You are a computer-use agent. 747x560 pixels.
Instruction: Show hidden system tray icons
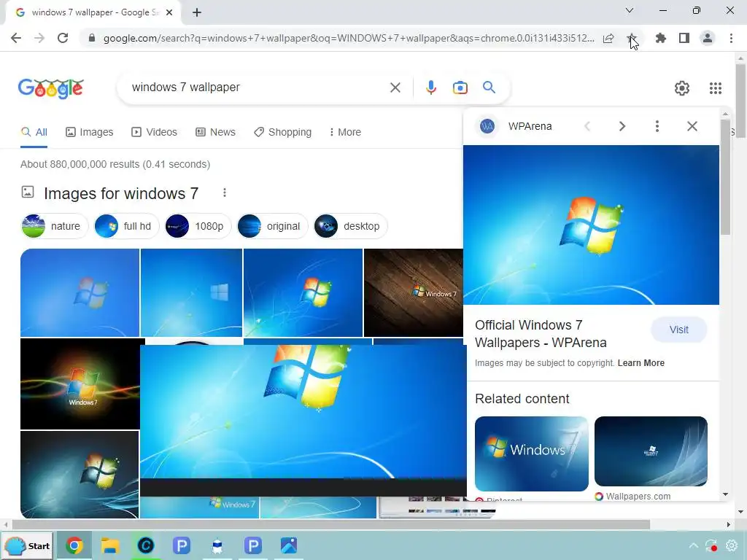[694, 545]
